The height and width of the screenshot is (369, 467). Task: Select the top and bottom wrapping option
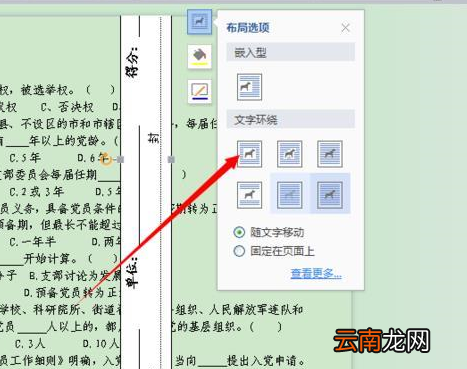click(249, 195)
